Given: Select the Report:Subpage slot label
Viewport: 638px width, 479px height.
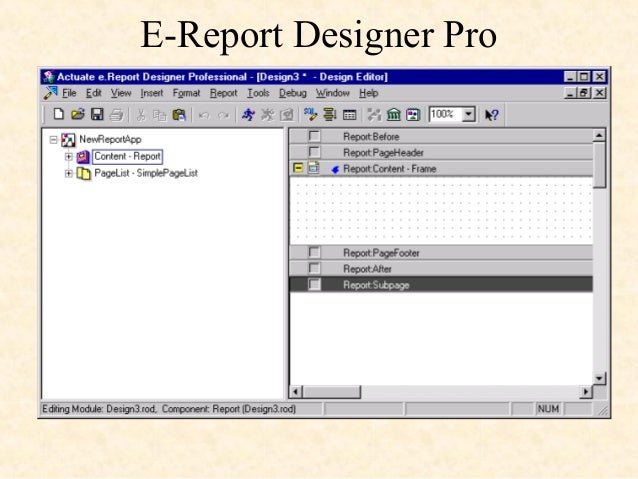Looking at the screenshot, I should (376, 285).
